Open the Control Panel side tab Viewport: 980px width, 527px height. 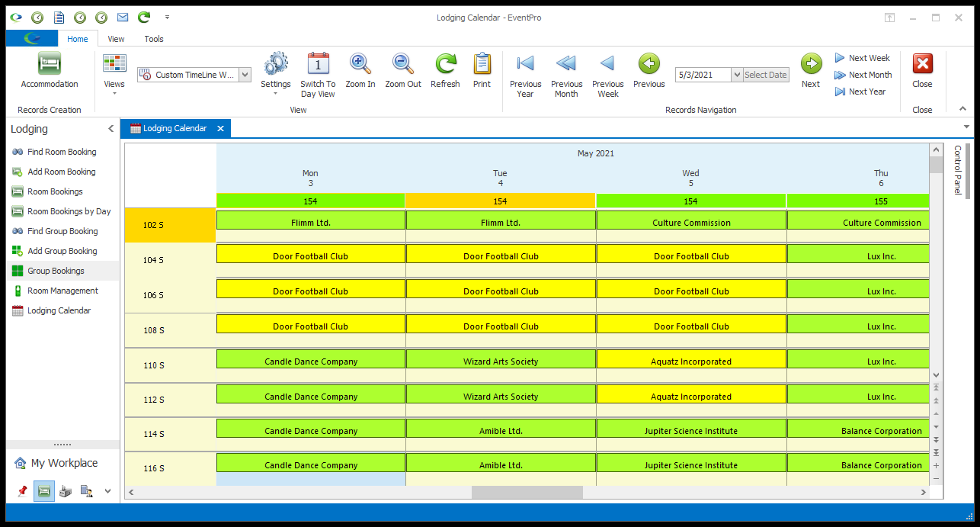tap(958, 169)
